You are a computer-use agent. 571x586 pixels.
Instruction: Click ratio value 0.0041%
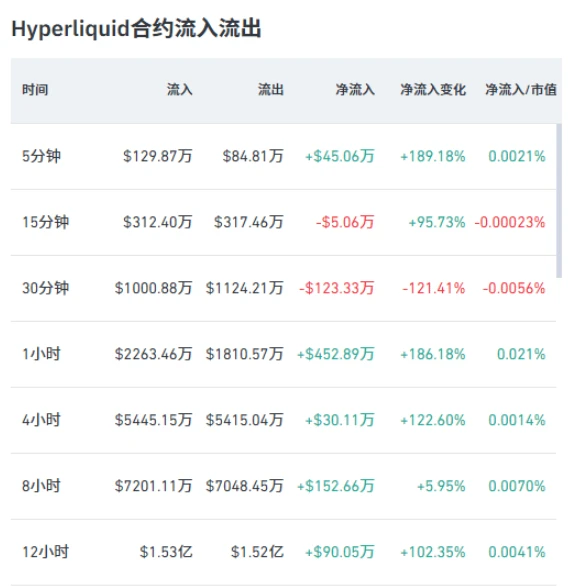517,552
